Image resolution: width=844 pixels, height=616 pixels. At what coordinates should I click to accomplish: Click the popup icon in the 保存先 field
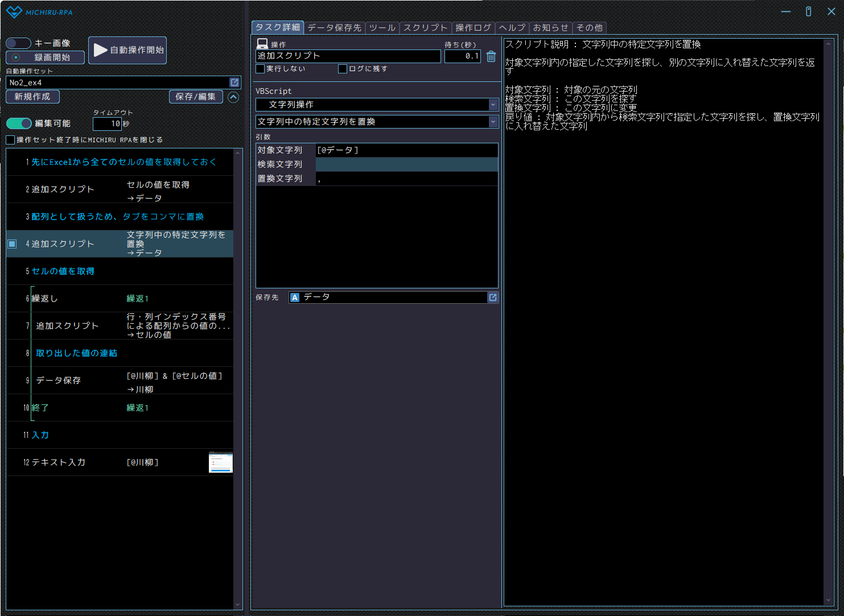(493, 297)
